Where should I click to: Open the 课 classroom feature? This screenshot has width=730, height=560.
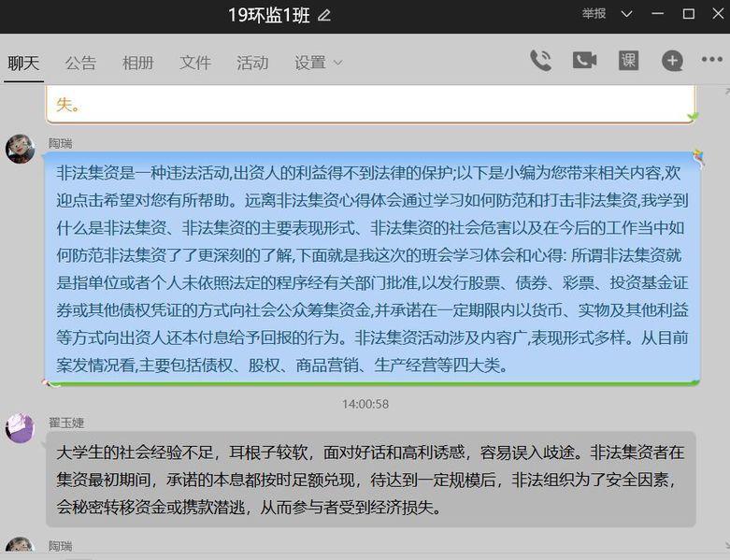click(628, 61)
